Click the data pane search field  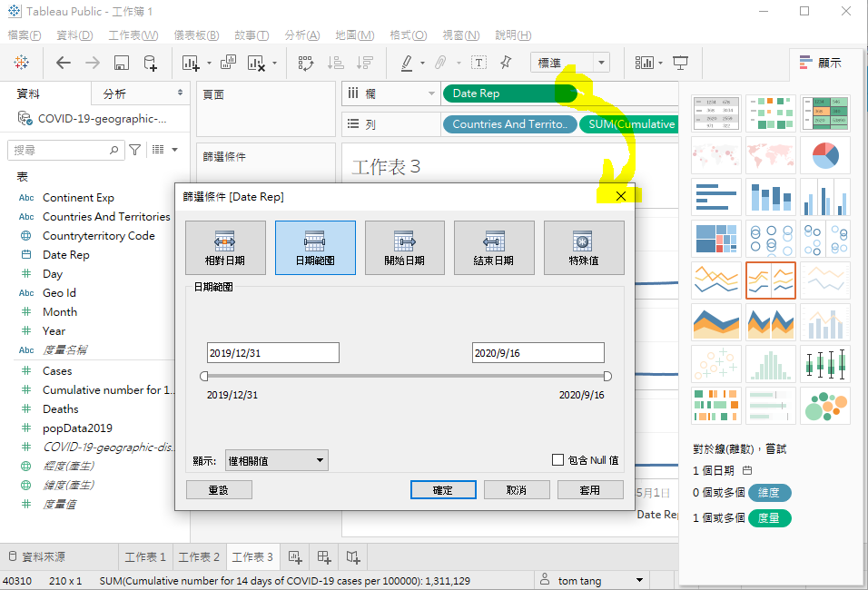coord(66,150)
